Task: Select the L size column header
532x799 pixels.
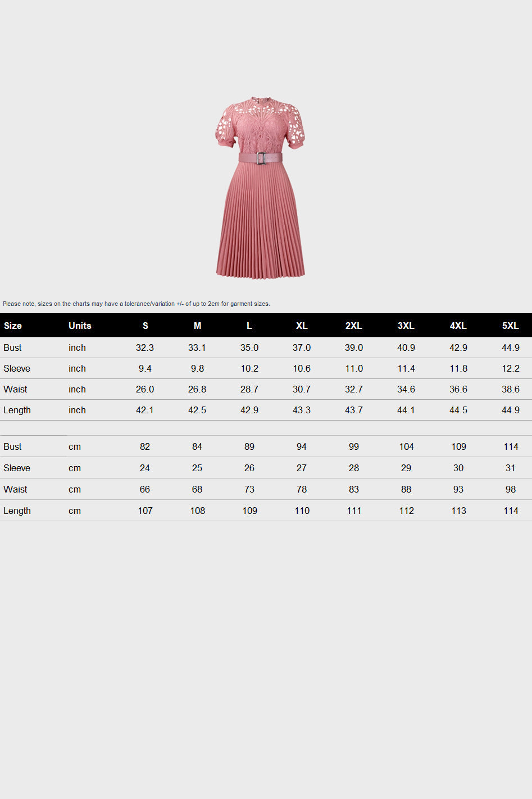Action: (249, 326)
